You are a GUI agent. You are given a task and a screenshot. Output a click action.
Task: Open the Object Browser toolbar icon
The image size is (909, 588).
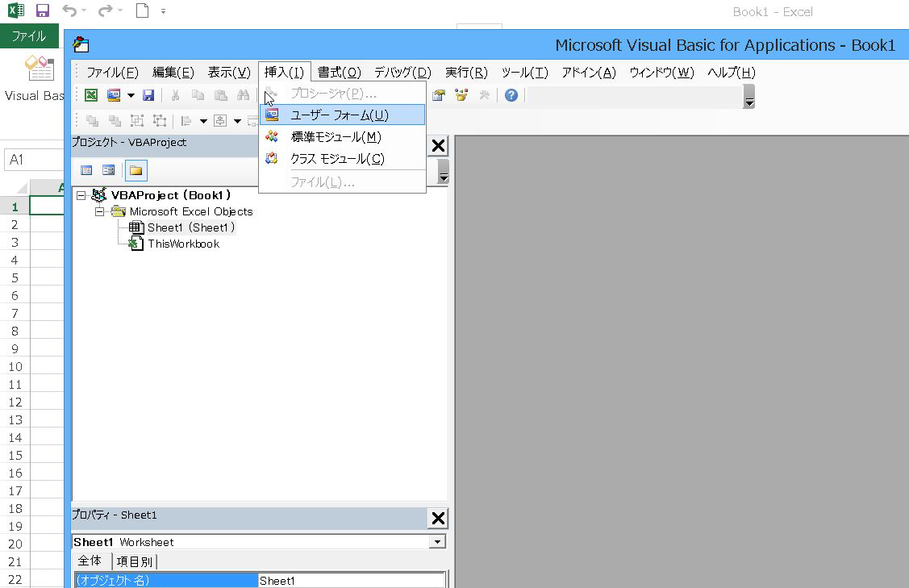(461, 95)
